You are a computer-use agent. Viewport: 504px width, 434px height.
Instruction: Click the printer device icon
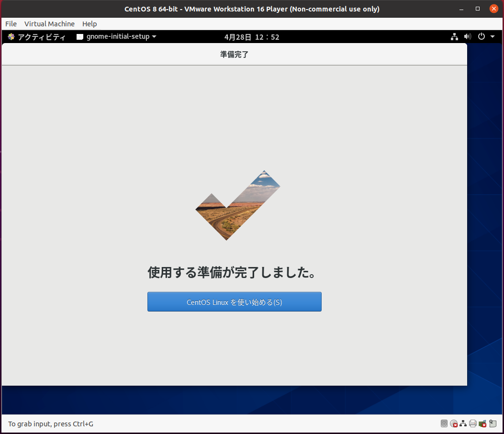(473, 423)
